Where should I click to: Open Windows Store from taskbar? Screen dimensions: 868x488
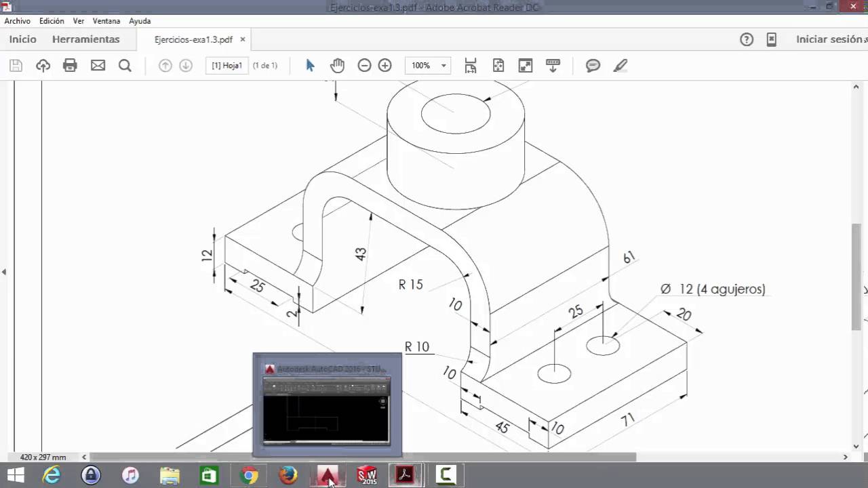[209, 475]
